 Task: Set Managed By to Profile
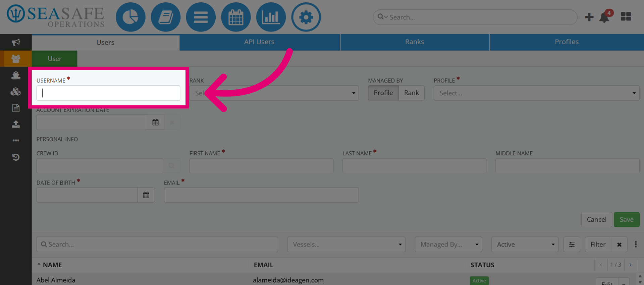(x=383, y=93)
